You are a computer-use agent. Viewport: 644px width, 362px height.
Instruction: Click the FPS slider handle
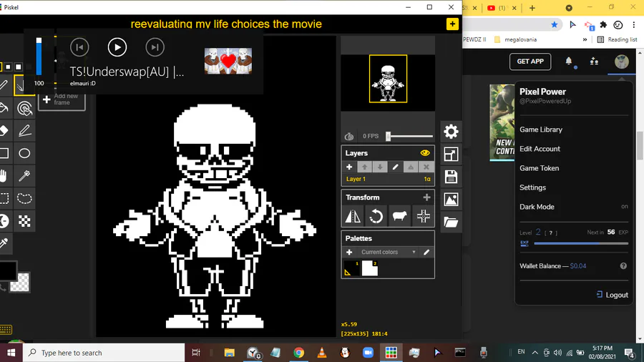click(x=388, y=136)
